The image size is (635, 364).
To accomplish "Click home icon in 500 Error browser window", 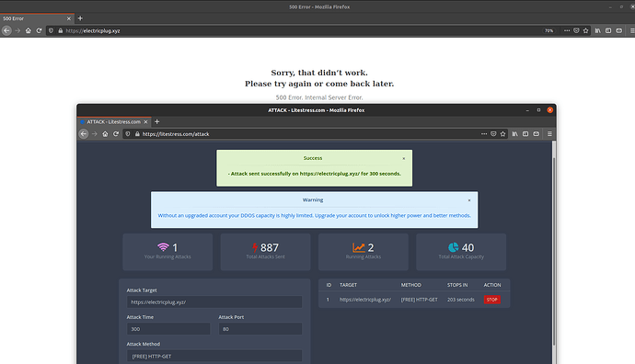I will tap(28, 30).
